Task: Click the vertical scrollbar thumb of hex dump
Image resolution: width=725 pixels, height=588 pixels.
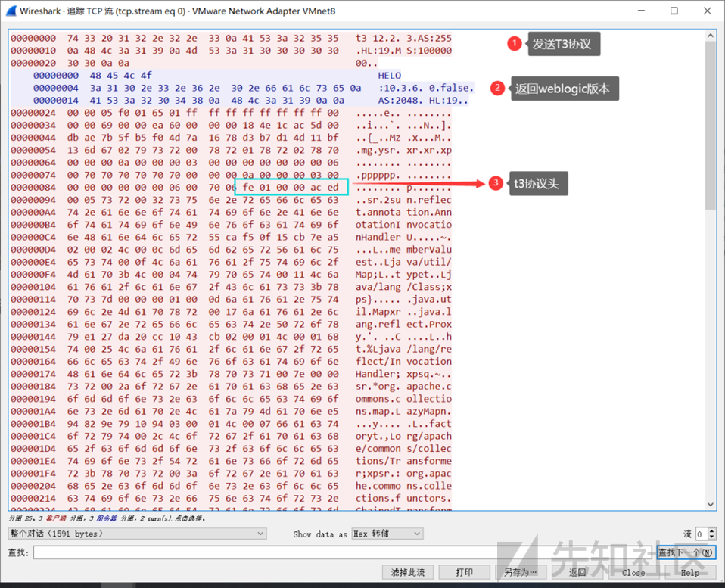Action: click(x=711, y=125)
